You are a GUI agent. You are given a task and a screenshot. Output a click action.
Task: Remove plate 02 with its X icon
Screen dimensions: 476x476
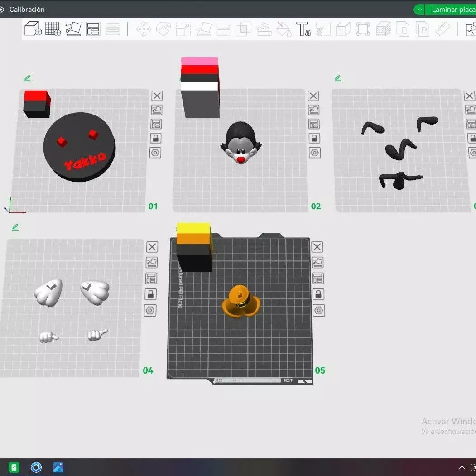click(313, 96)
